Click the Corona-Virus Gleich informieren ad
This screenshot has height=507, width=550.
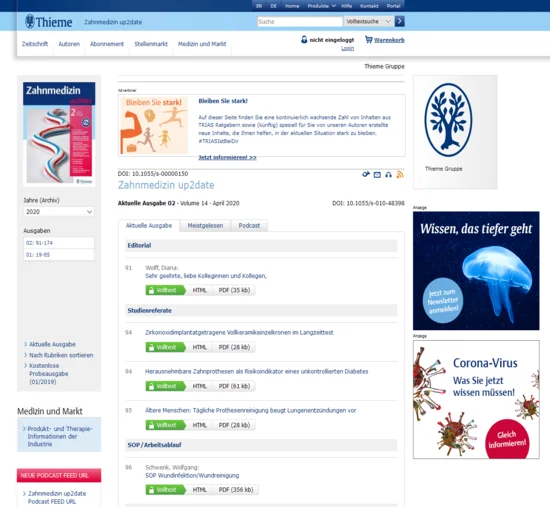coord(476,399)
